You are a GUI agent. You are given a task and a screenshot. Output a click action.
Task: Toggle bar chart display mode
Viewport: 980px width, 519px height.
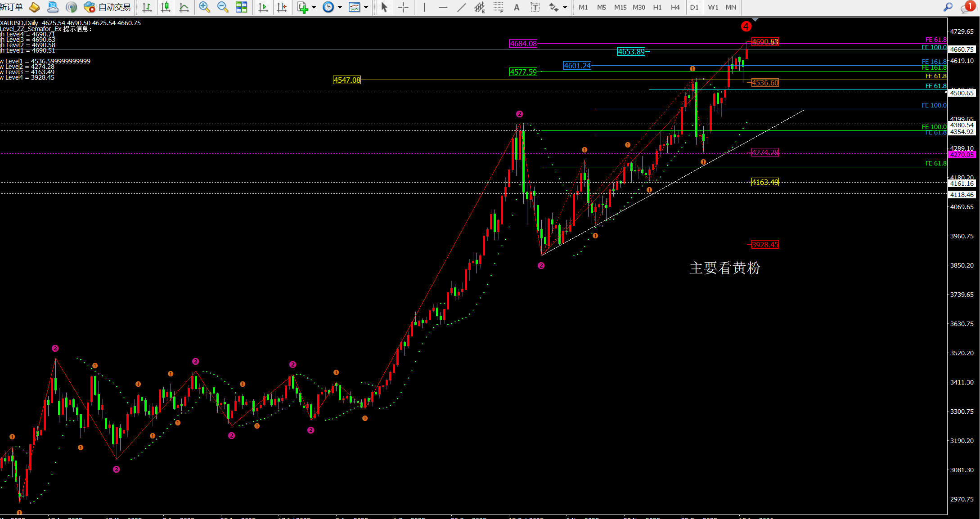[x=147, y=7]
